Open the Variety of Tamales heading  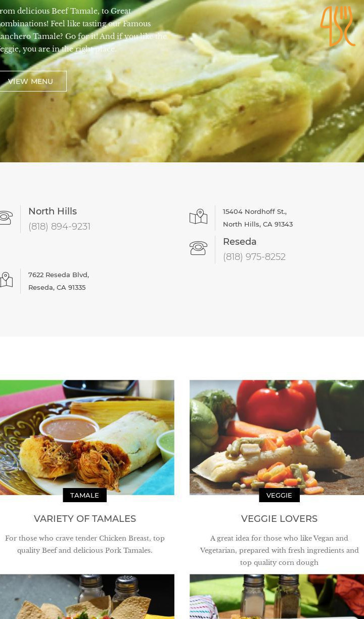pyautogui.click(x=85, y=519)
